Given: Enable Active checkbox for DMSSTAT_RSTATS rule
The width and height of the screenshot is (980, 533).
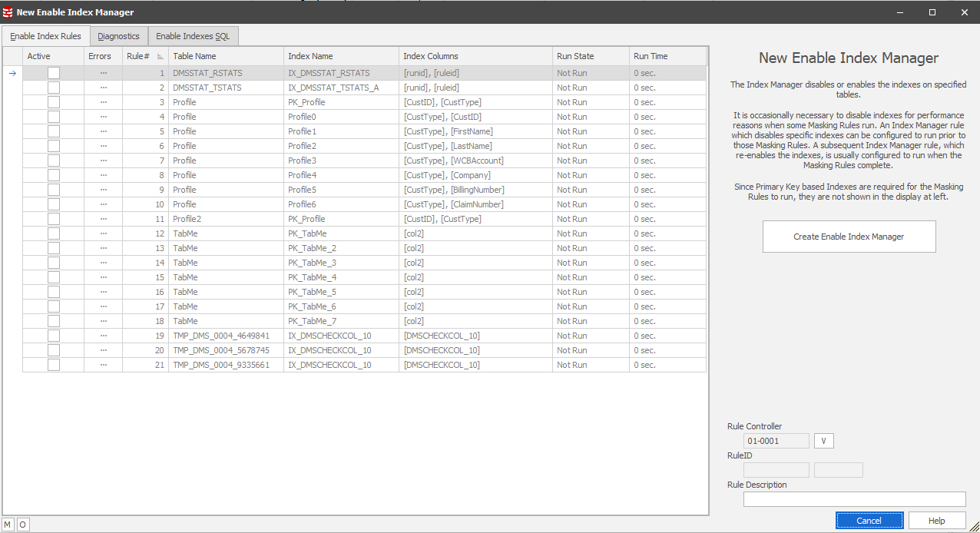Looking at the screenshot, I should (x=53, y=73).
